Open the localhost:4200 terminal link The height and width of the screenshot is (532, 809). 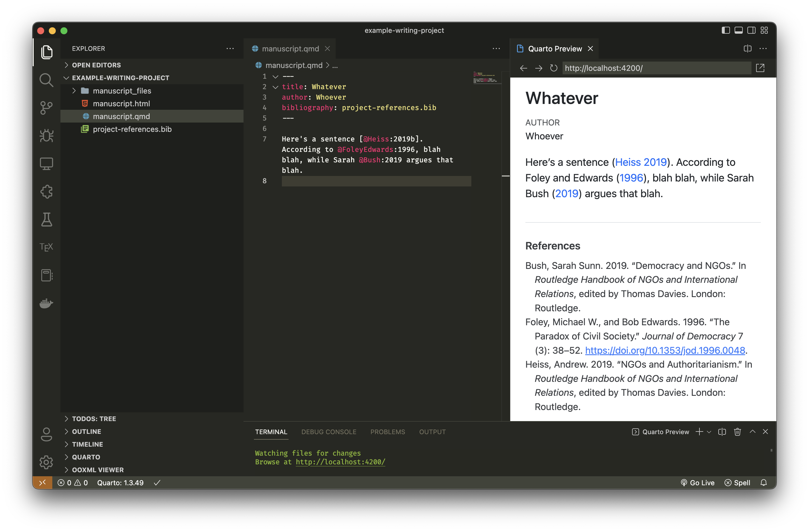pos(340,462)
